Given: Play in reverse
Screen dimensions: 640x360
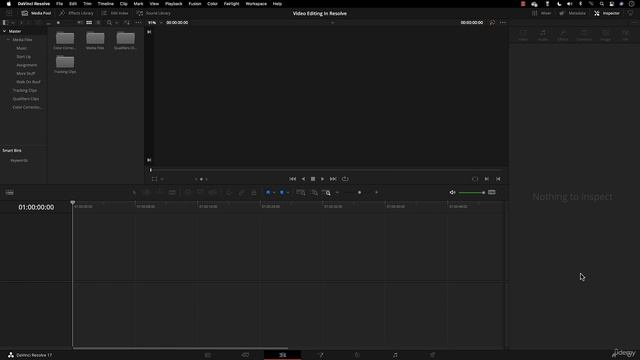Looking at the screenshot, I should pyautogui.click(x=303, y=179).
